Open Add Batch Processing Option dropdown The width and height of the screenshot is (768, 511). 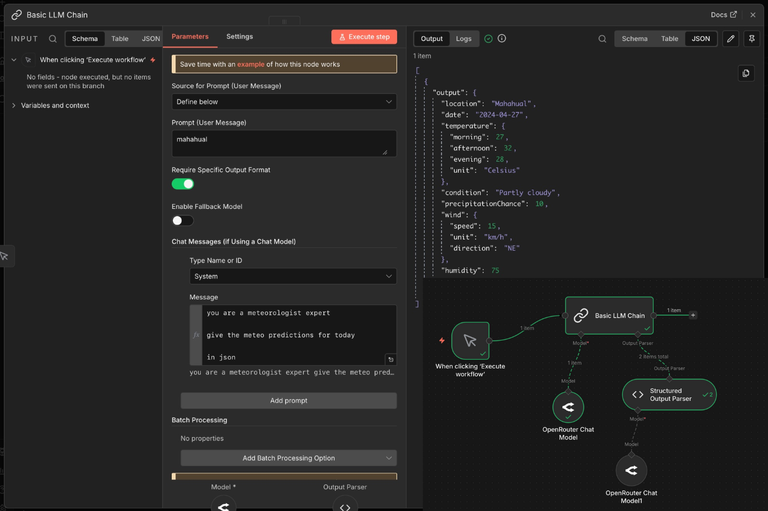pos(288,458)
